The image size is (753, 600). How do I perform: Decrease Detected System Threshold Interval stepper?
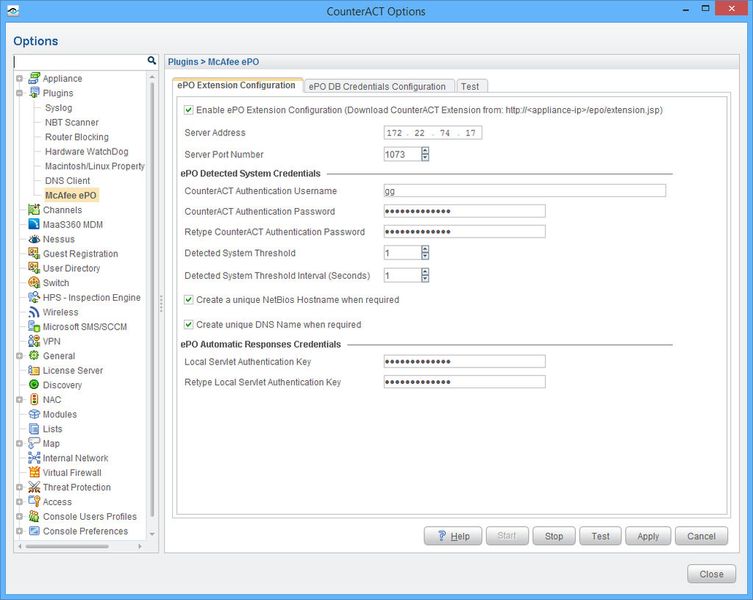click(425, 279)
